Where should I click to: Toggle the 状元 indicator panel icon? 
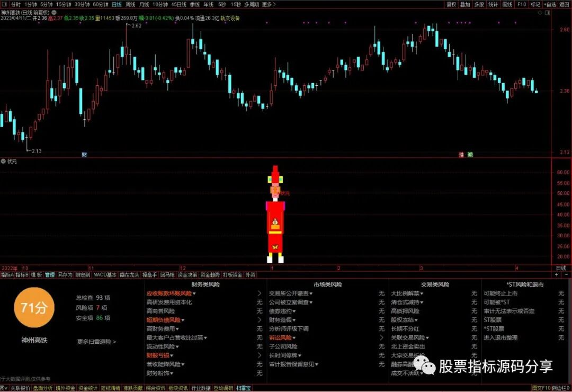[3, 161]
